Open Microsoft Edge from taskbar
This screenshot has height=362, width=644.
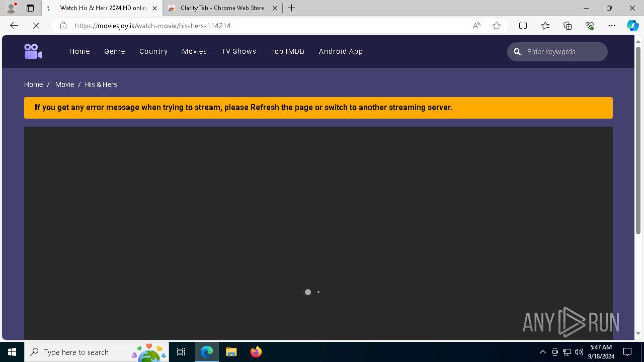(x=207, y=352)
